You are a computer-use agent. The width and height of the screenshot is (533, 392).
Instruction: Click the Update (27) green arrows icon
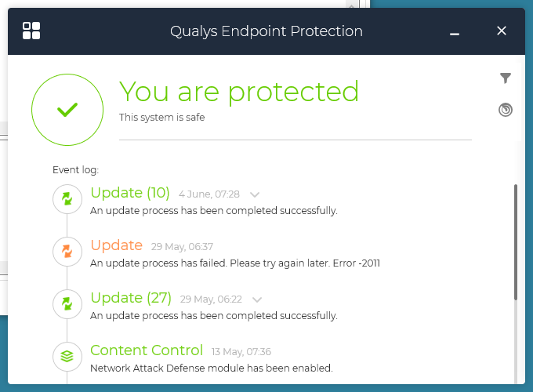[x=67, y=304]
